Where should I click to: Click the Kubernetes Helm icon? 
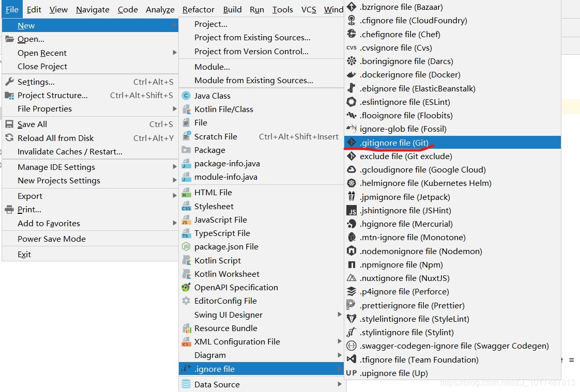point(351,183)
